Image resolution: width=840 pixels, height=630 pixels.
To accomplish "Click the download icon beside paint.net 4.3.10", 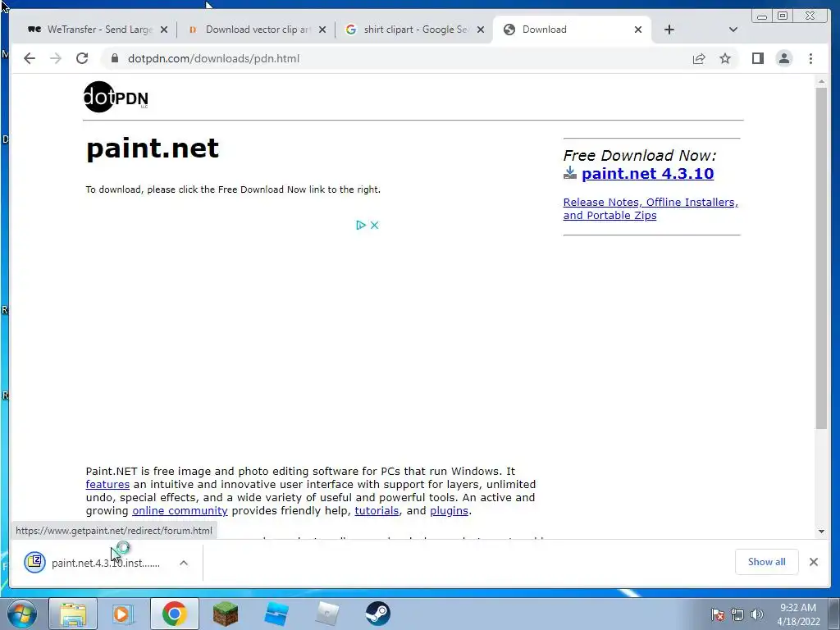I will pos(570,172).
